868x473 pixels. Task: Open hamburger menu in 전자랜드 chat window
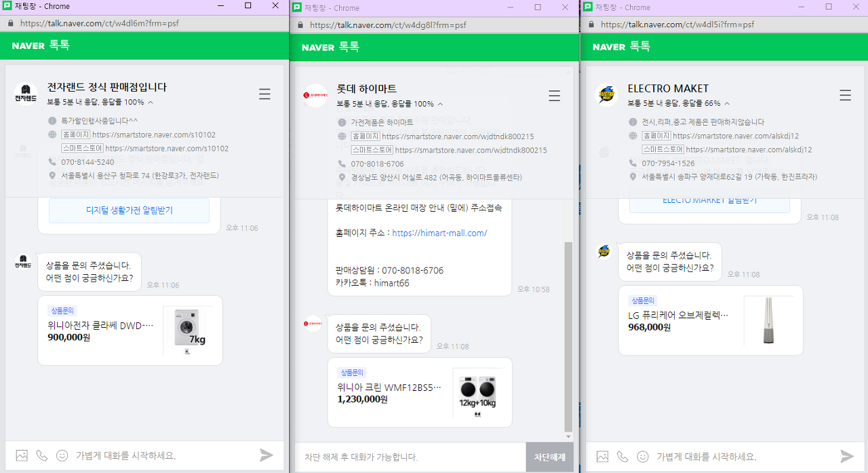tap(265, 94)
